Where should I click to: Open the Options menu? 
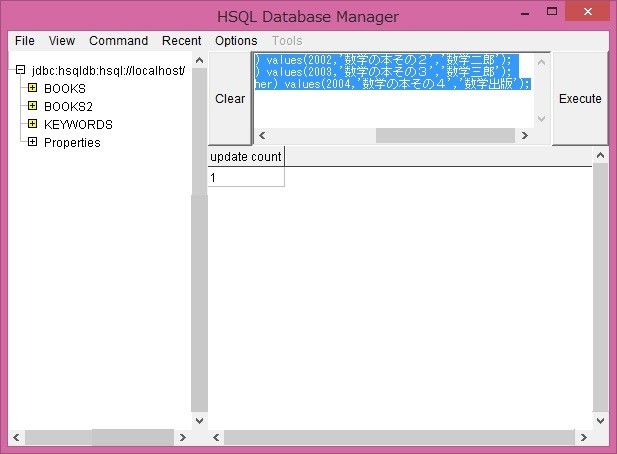coord(236,41)
